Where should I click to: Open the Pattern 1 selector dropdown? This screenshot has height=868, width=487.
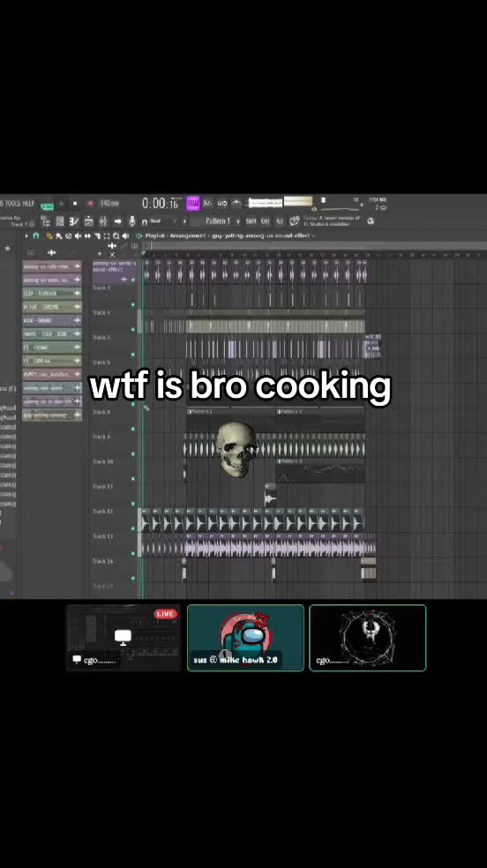click(218, 221)
